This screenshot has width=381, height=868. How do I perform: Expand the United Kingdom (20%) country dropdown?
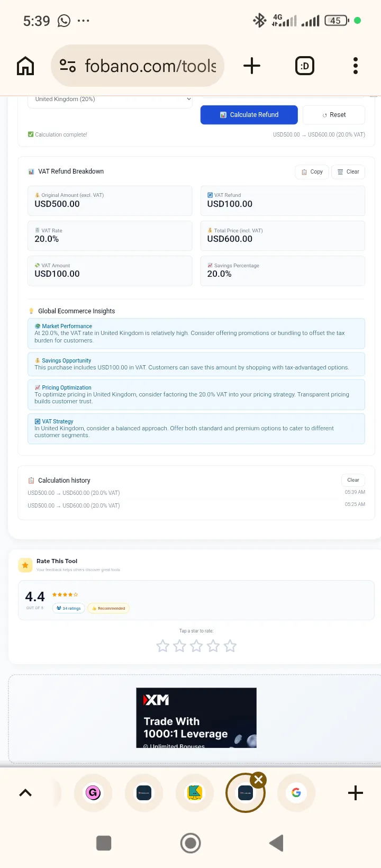[x=110, y=100]
